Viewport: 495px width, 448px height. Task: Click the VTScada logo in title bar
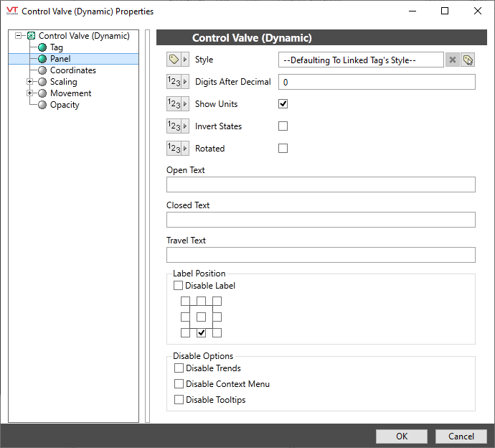point(12,11)
